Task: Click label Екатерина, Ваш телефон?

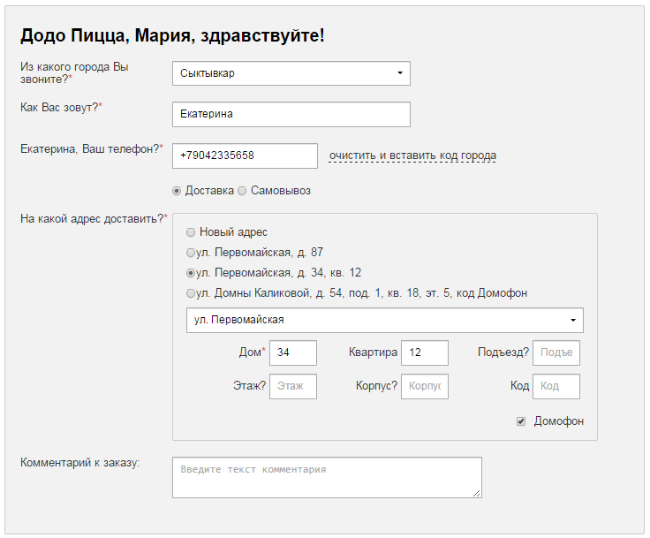Action: coord(92,149)
